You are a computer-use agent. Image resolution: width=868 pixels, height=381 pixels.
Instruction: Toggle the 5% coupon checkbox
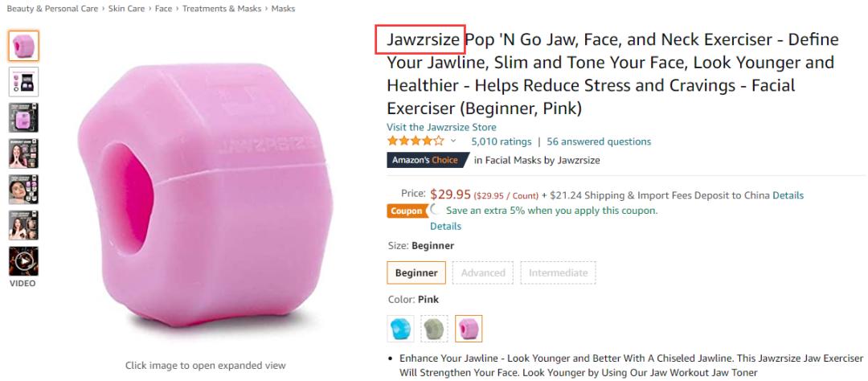[x=436, y=211]
